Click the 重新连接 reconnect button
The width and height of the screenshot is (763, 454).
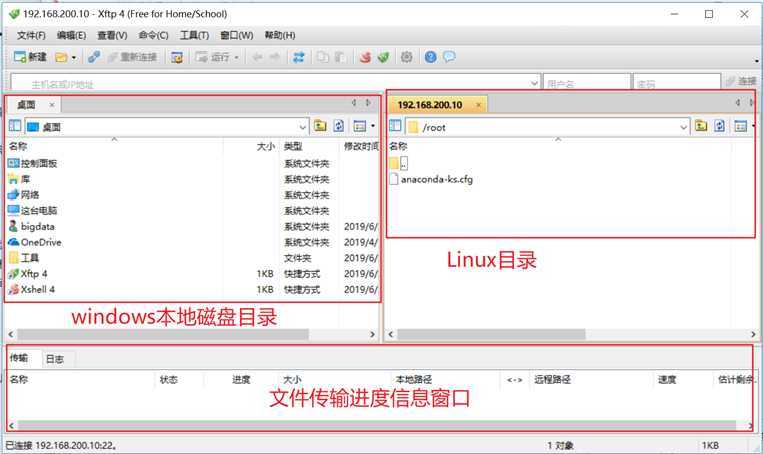click(x=132, y=57)
